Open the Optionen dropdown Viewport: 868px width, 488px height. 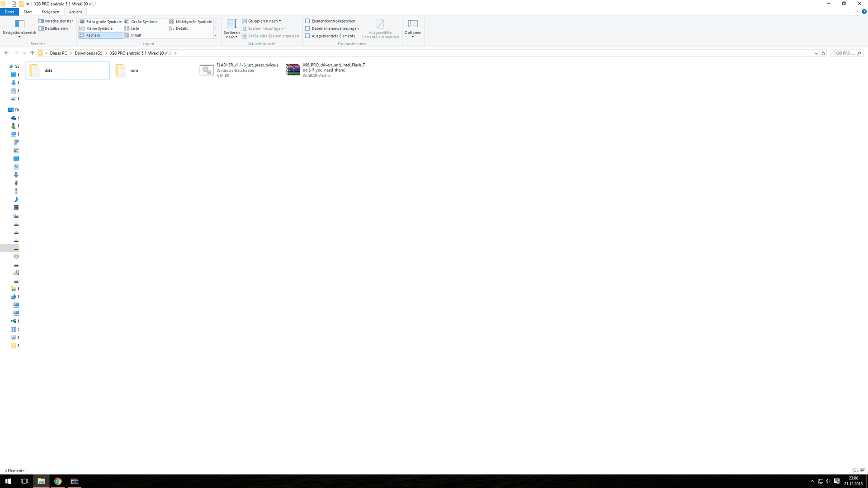pyautogui.click(x=413, y=28)
